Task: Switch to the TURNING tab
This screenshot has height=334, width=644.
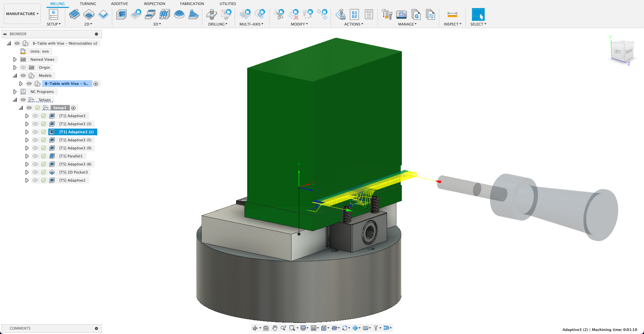Action: tap(88, 4)
